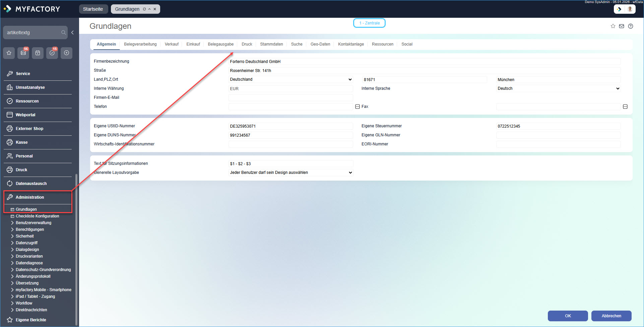644x327 pixels.
Task: Switch to the Belegverarbeitung tab
Action: click(x=140, y=44)
